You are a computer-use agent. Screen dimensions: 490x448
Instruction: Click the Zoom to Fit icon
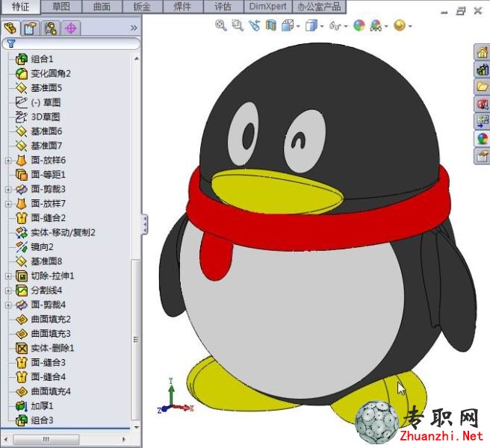[x=221, y=25]
